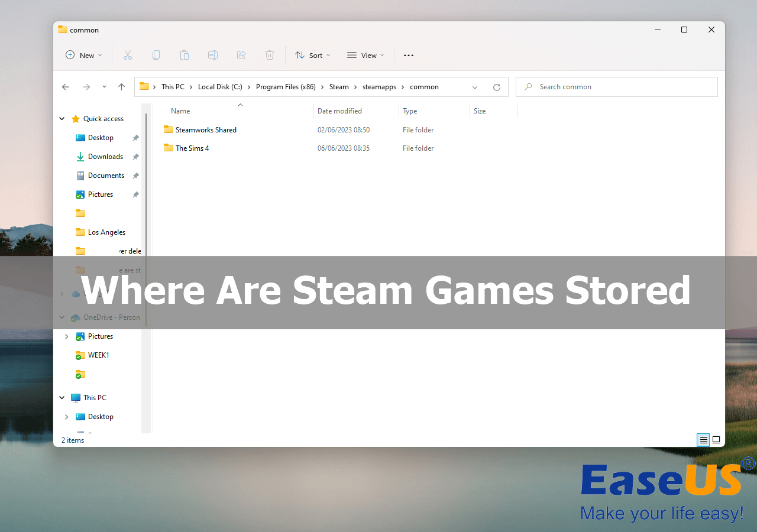
Task: Open the Sort dropdown
Action: click(x=312, y=55)
